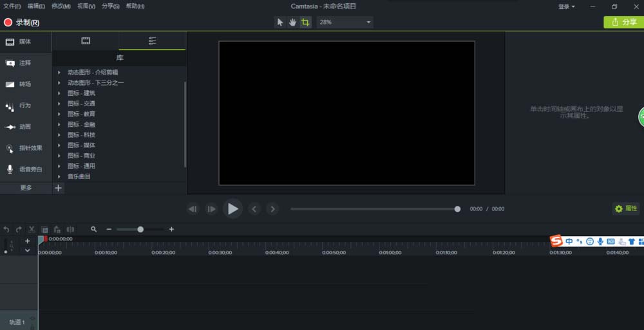The height and width of the screenshot is (330, 644).
Task: Click the Cut scissors icon
Action: (32, 229)
